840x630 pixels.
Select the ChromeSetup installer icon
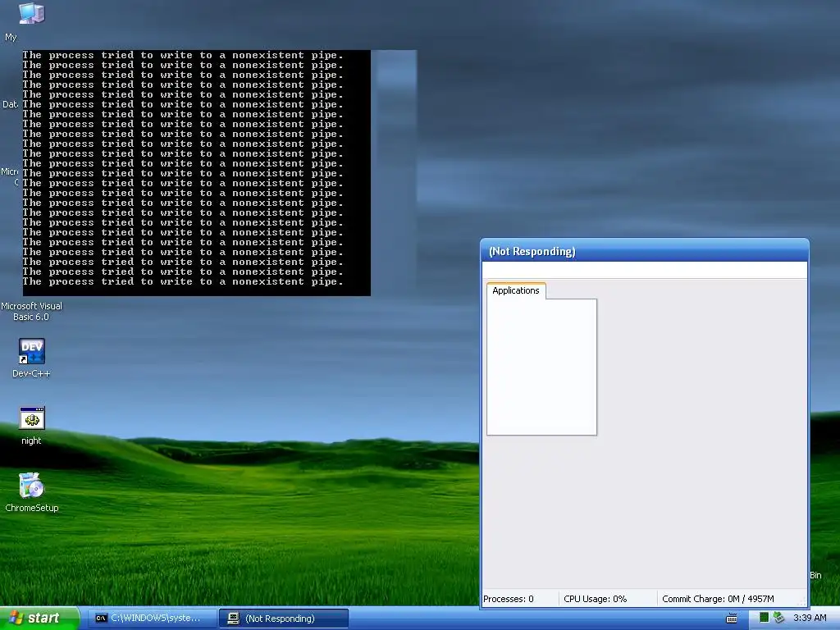(32, 486)
